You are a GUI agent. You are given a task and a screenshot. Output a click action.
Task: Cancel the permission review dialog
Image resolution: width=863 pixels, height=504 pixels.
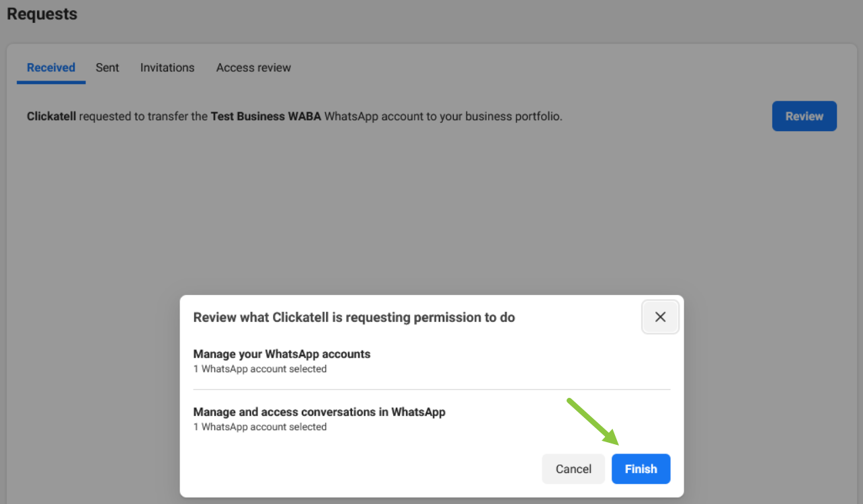click(573, 469)
